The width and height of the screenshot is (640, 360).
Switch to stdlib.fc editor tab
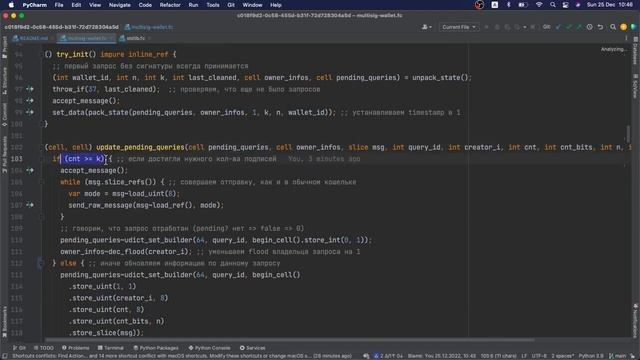pyautogui.click(x=135, y=38)
